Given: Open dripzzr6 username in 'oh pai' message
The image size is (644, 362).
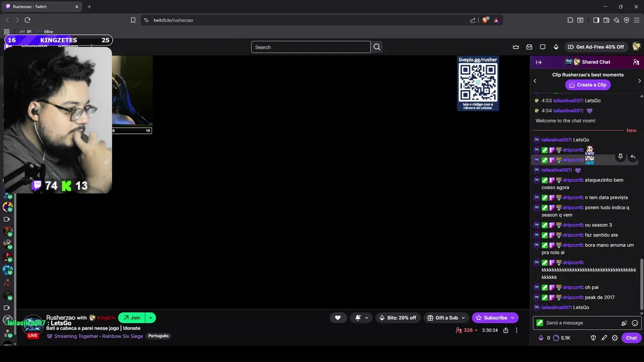Looking at the screenshot, I should (x=573, y=288).
